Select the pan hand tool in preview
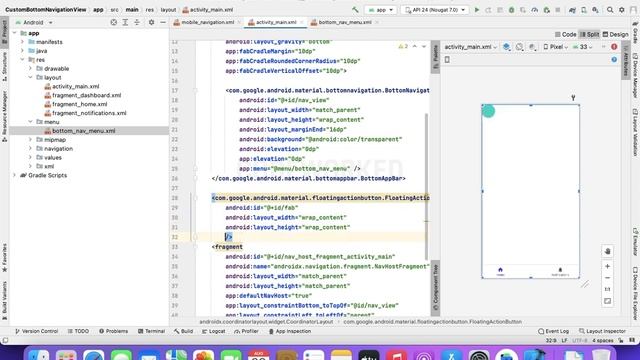 click(x=607, y=251)
